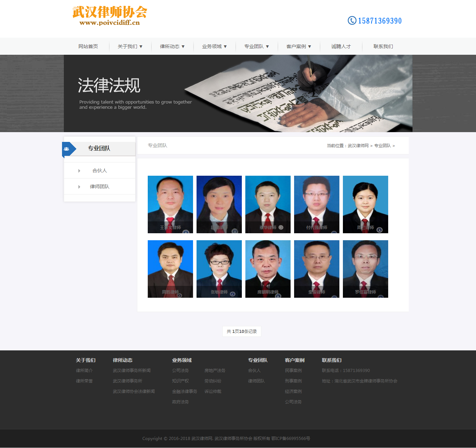Click footer heading 客户案例
Screen dimensions: 476x448
pyautogui.click(x=295, y=360)
